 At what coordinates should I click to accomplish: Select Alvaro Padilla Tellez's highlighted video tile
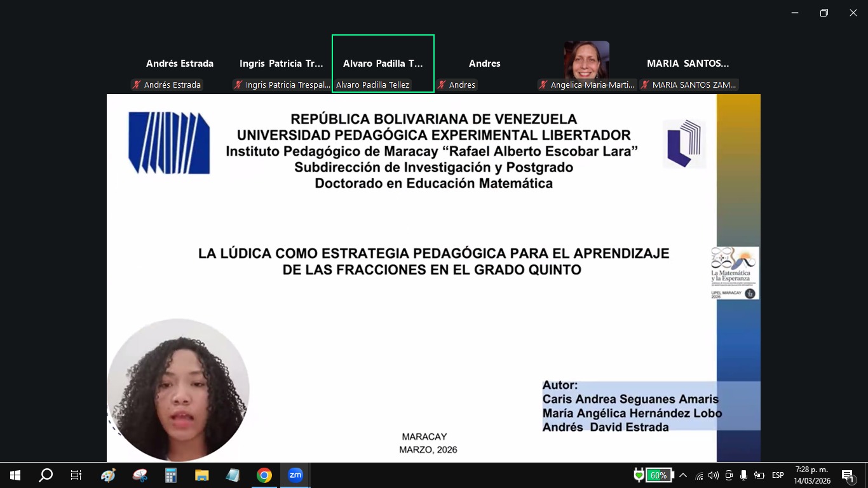coord(383,64)
